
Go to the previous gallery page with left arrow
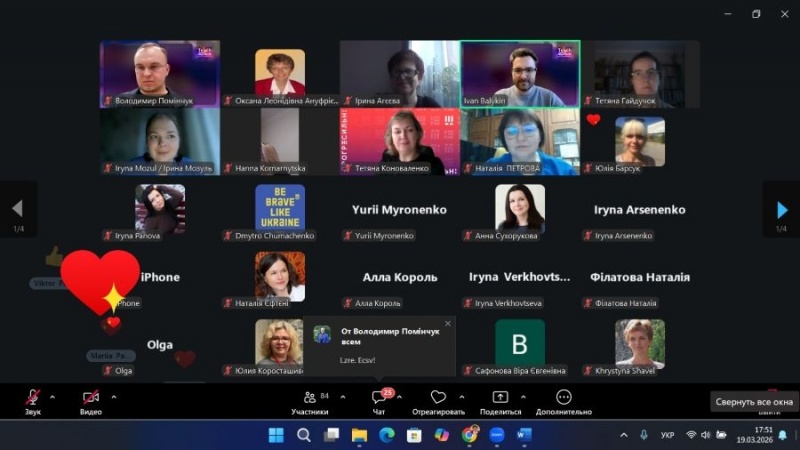pos(17,209)
